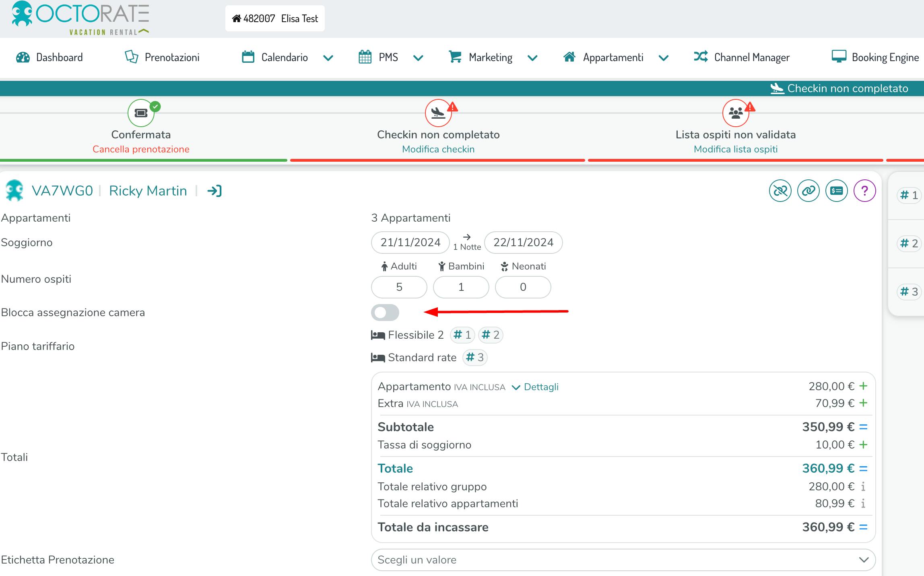Click the link chain icon button
This screenshot has height=576, width=924.
[x=808, y=191]
